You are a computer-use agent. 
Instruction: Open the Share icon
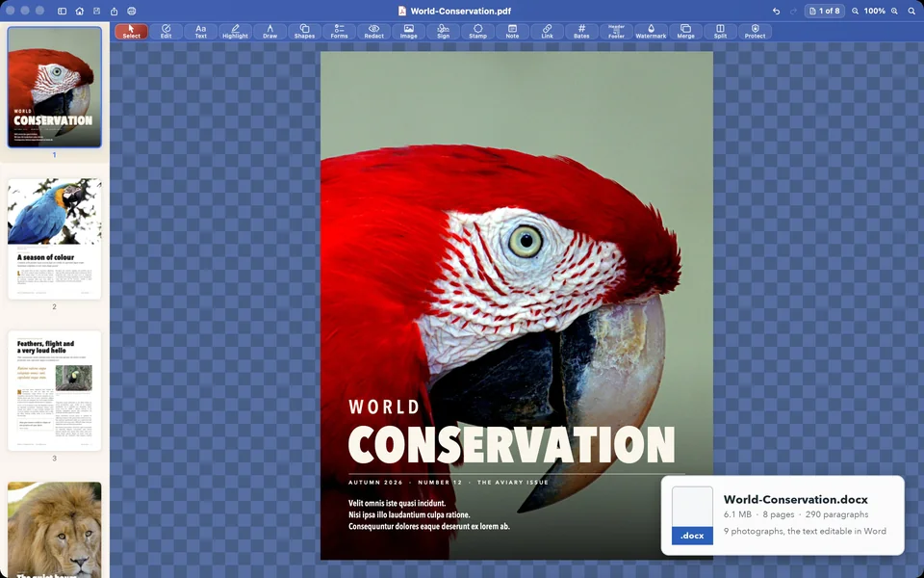pyautogui.click(x=115, y=11)
